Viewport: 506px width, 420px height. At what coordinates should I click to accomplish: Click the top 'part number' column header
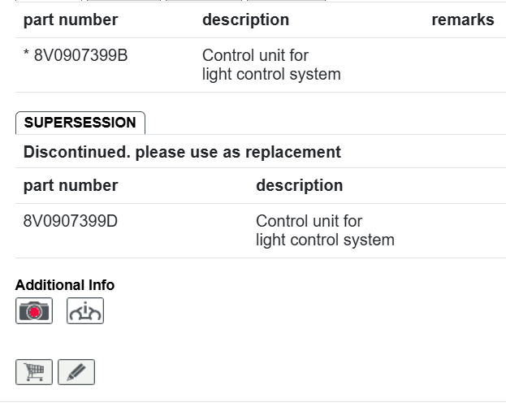pyautogui.click(x=71, y=20)
